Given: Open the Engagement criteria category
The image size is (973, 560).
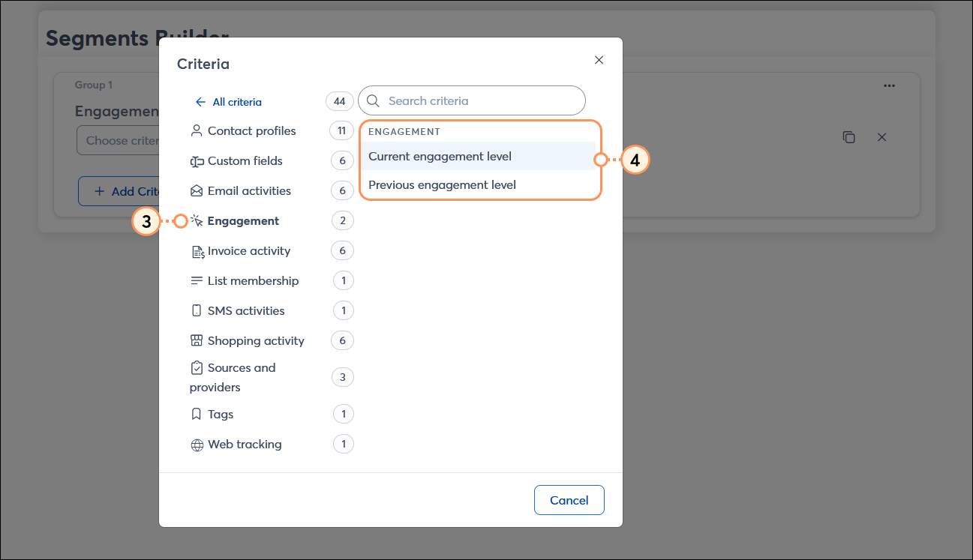Looking at the screenshot, I should [243, 221].
